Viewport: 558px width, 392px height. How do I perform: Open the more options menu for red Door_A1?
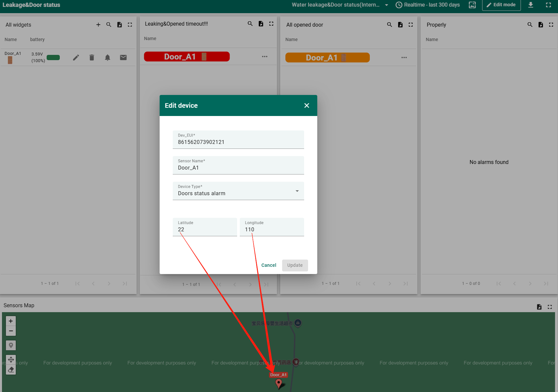(x=265, y=57)
